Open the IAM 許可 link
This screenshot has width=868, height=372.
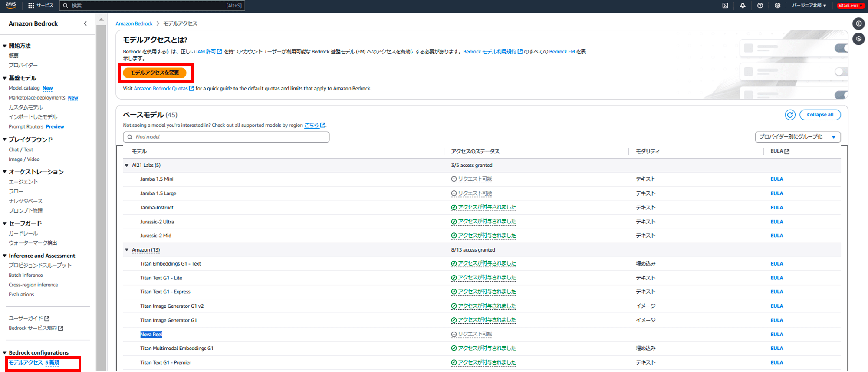(x=209, y=52)
